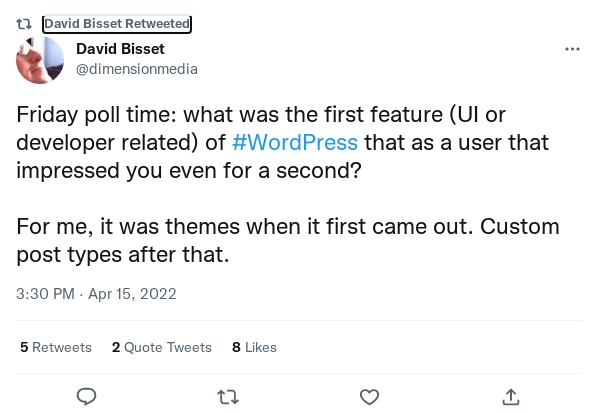Open the share upload arrow icon
This screenshot has height=413, width=598.
511,397
